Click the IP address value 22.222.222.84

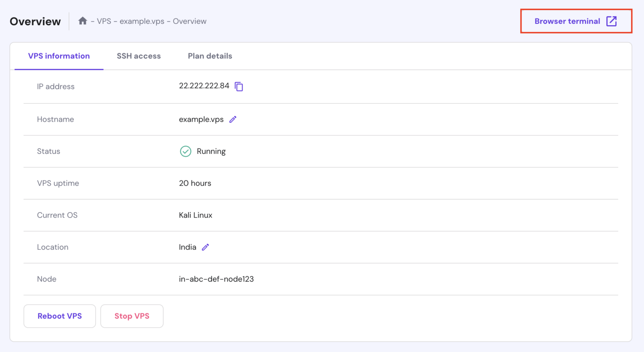click(204, 86)
